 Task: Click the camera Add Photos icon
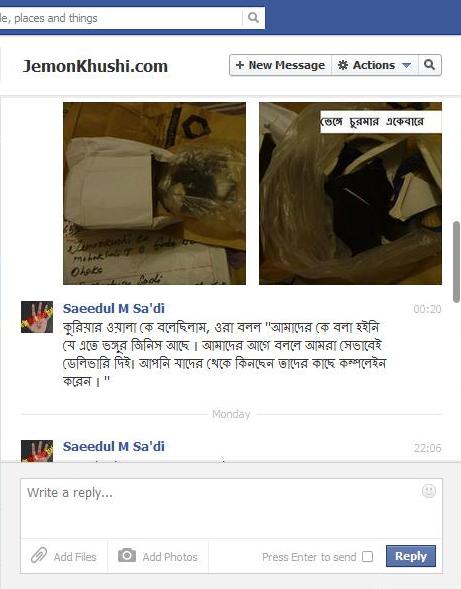(x=127, y=555)
